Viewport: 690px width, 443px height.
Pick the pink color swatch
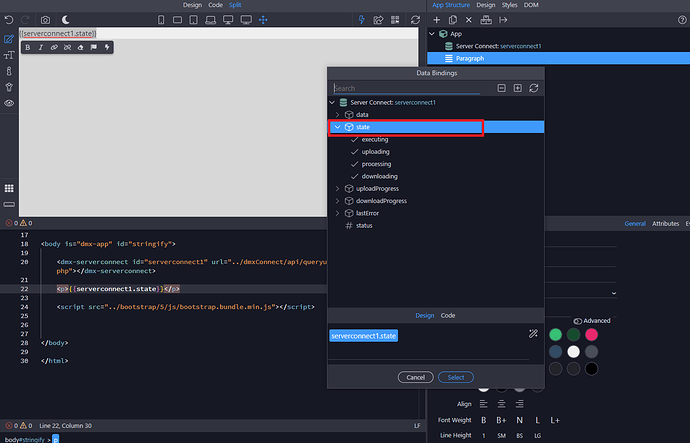[x=591, y=335]
